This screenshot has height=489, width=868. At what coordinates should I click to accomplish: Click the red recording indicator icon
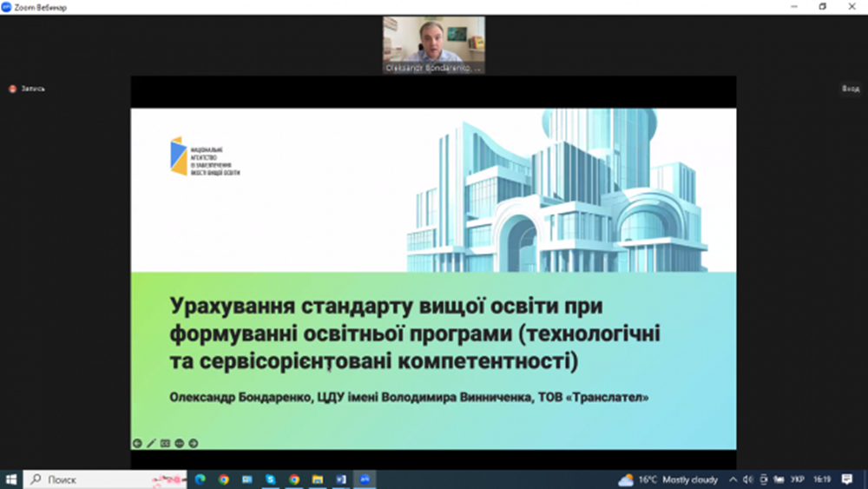pos(12,89)
